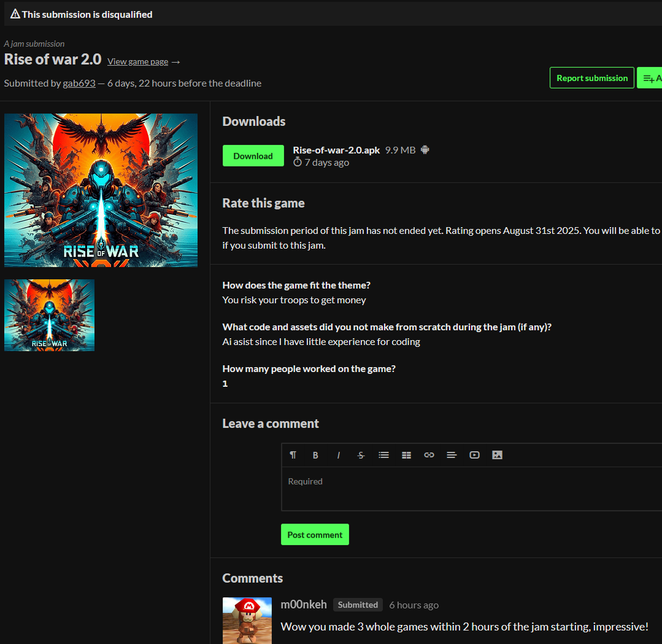662x644 pixels.
Task: Click the Submitted badge next to m00nkeh
Action: (x=358, y=605)
